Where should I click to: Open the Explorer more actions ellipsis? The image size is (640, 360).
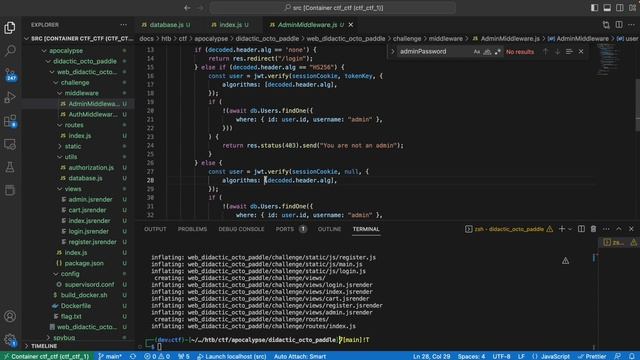(x=123, y=25)
